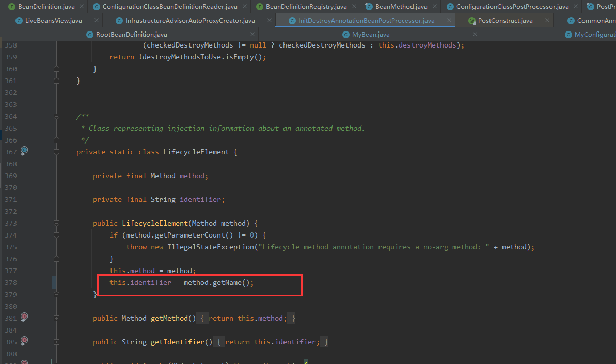The width and height of the screenshot is (616, 364).
Task: Click line number 378 in the gutter
Action: (x=11, y=283)
